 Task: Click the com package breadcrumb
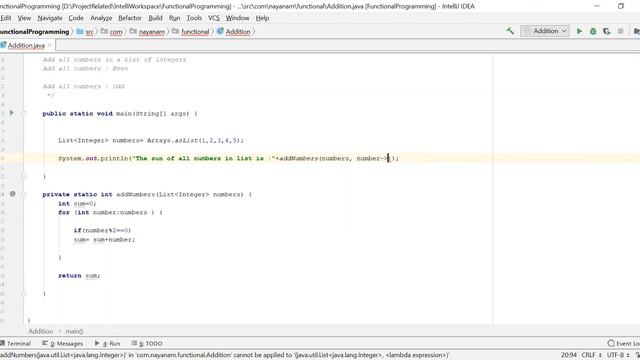coord(111,31)
